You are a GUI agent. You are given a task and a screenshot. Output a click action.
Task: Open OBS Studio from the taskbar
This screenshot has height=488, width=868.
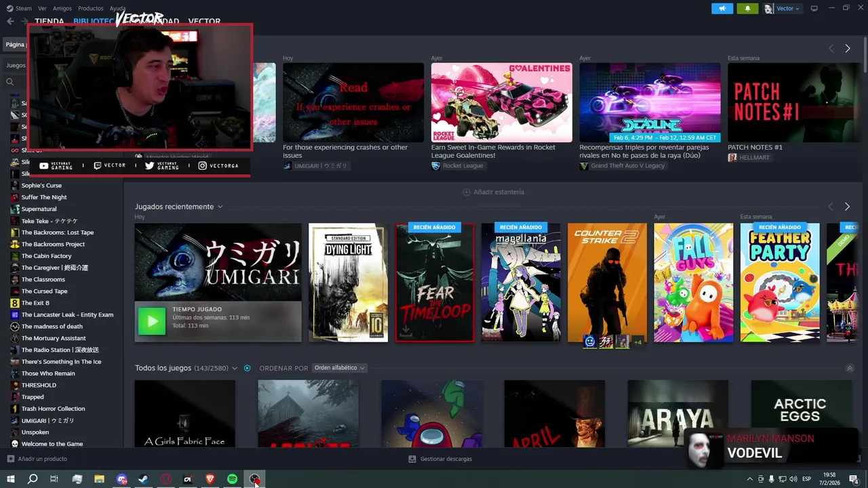254,479
